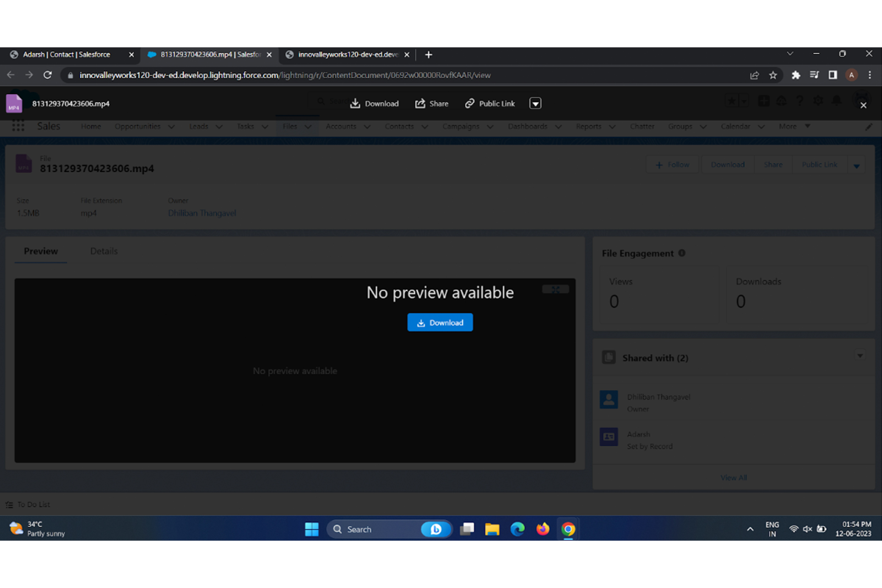The image size is (882, 588).
Task: Open a new browser tab
Action: (429, 55)
